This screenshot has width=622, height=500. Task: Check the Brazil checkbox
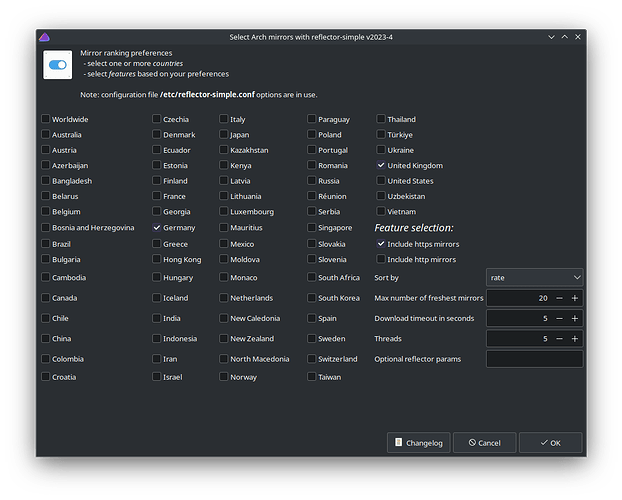46,244
